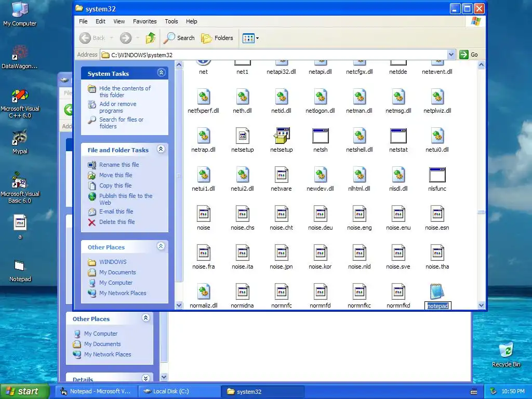
Task: Open WINDOWS under Other Places
Action: [x=113, y=262]
